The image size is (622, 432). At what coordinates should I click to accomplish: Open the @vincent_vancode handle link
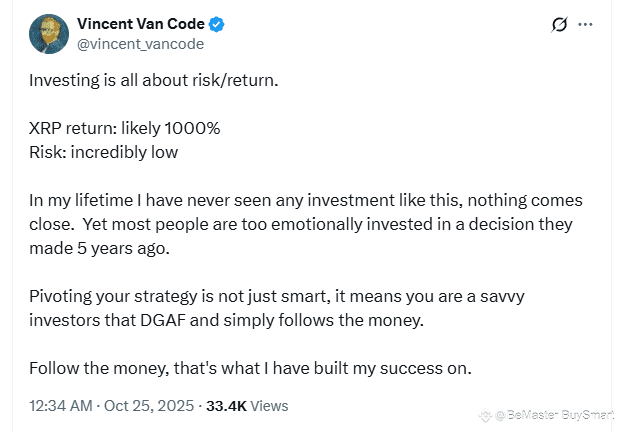140,44
